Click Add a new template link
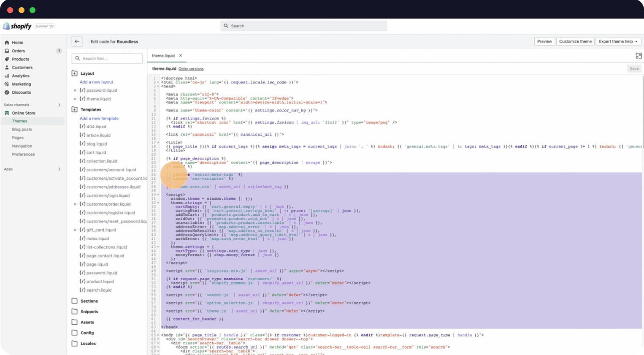The width and height of the screenshot is (644, 355). point(99,119)
